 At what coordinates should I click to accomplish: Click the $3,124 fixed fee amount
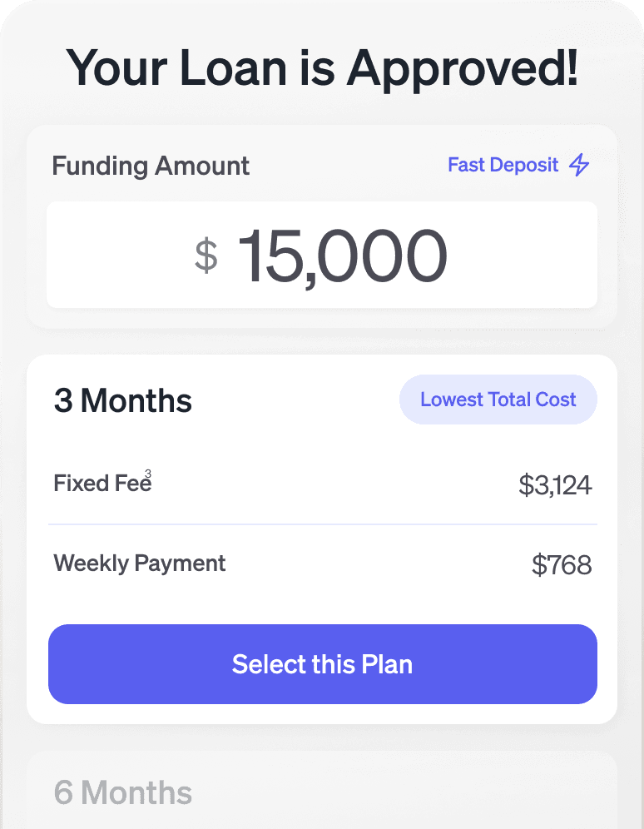[x=555, y=484]
